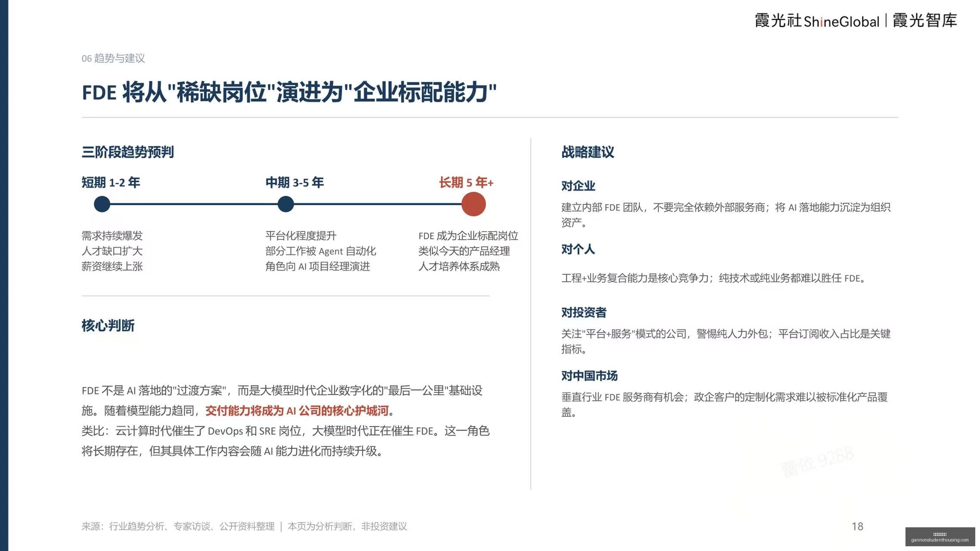Viewport: 980px width, 551px height.
Task: Click the paragraph starting 关注"平台+服务"模式
Action: coord(726,341)
